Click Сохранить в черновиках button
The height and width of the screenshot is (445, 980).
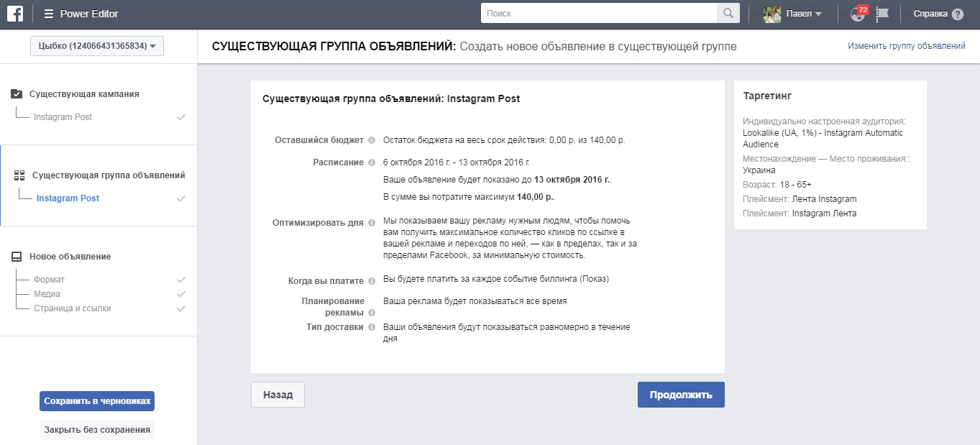(x=97, y=401)
